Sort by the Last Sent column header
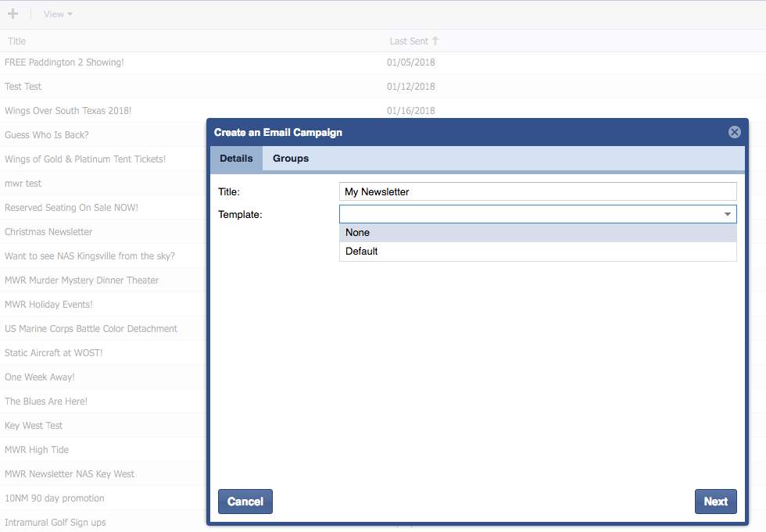 410,41
